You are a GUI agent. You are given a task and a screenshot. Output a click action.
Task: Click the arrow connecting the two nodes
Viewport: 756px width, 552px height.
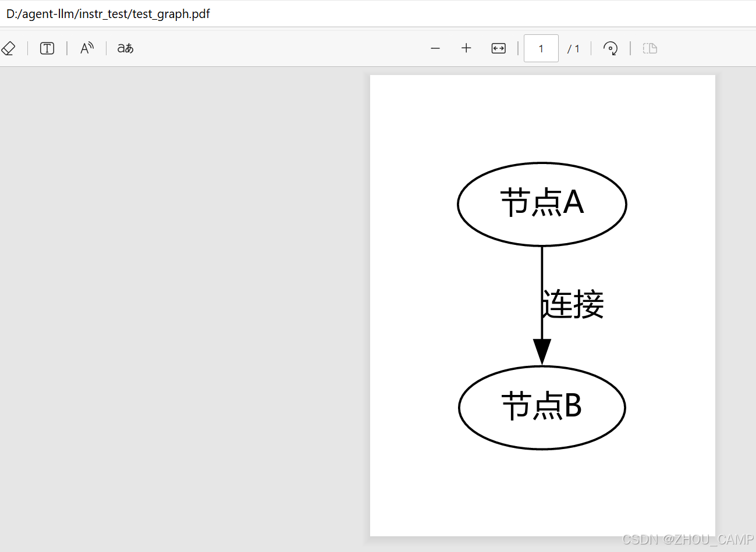click(x=542, y=291)
